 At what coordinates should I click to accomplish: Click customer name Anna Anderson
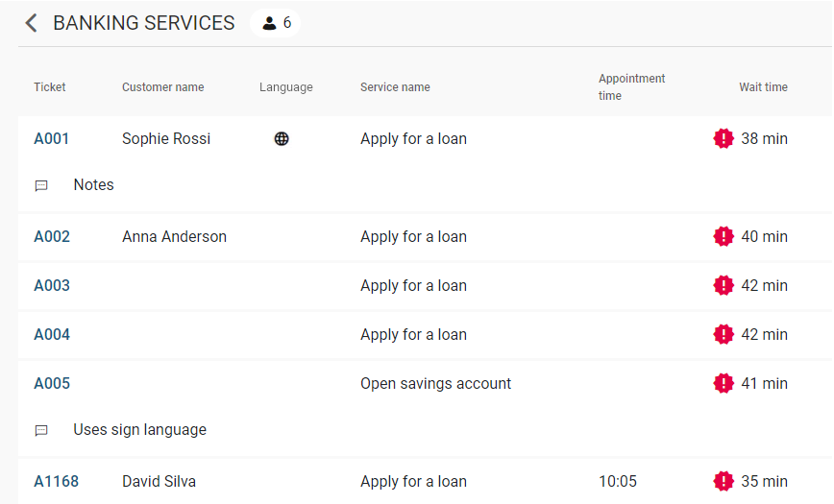tap(174, 237)
